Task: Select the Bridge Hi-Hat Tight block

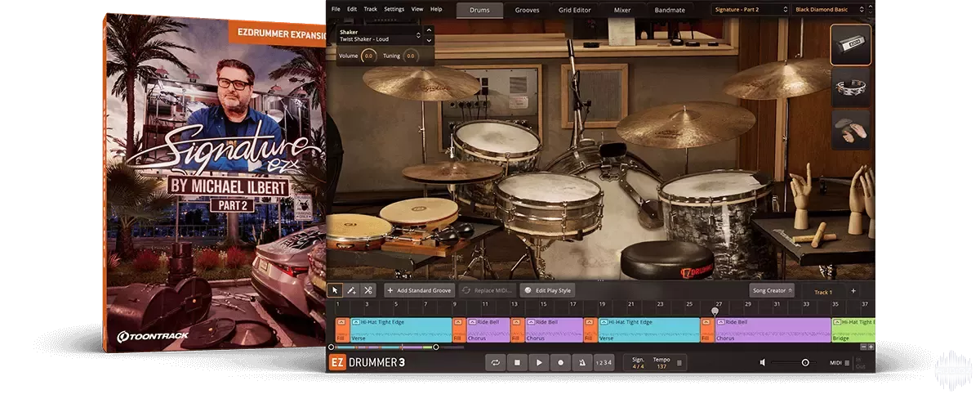Action: pos(853,330)
